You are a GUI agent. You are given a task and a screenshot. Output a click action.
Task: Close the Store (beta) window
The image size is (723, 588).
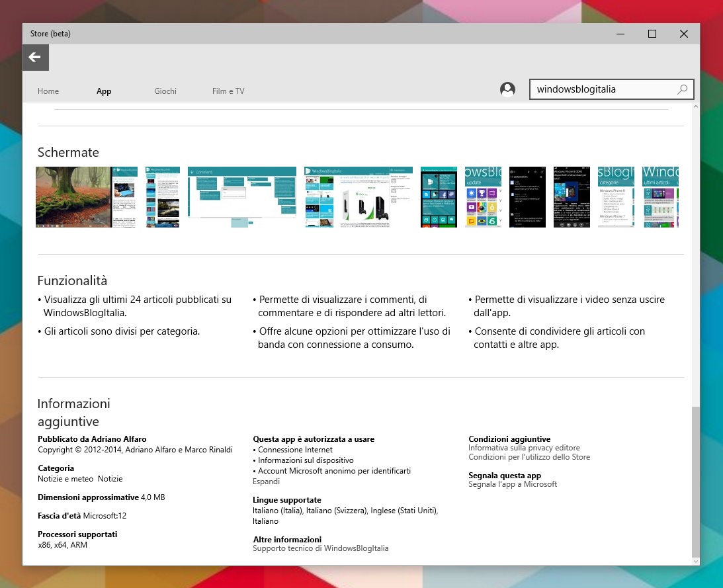coord(684,34)
